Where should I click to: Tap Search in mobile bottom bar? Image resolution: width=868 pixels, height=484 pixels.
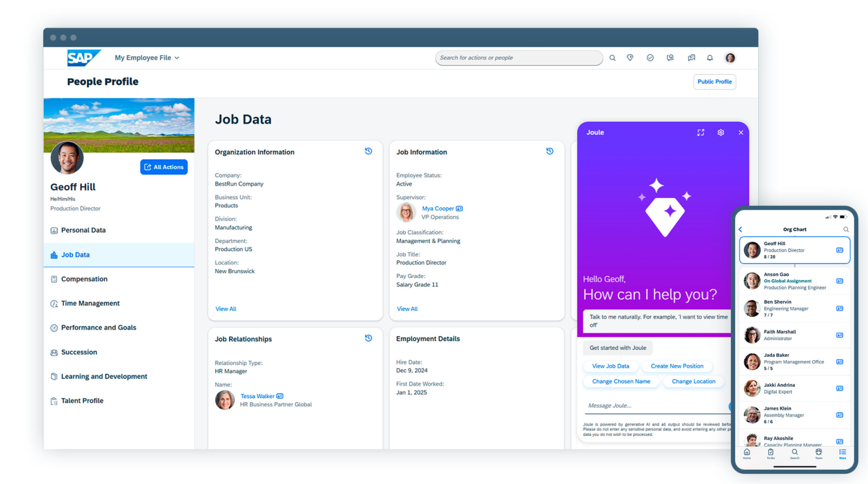click(x=794, y=454)
